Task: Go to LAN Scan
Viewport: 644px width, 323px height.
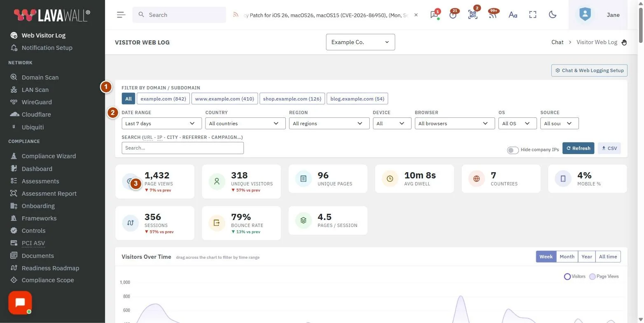Action: [30, 90]
